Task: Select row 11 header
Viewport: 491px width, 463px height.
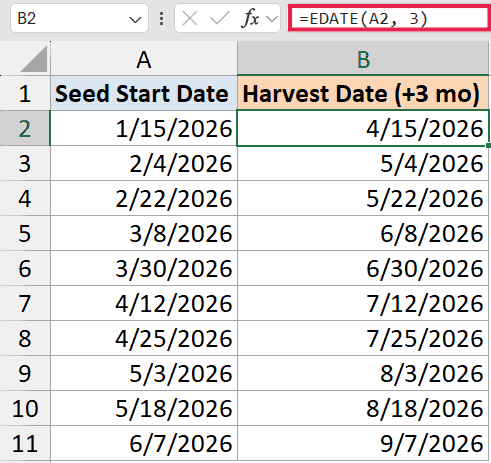Action: tap(25, 444)
